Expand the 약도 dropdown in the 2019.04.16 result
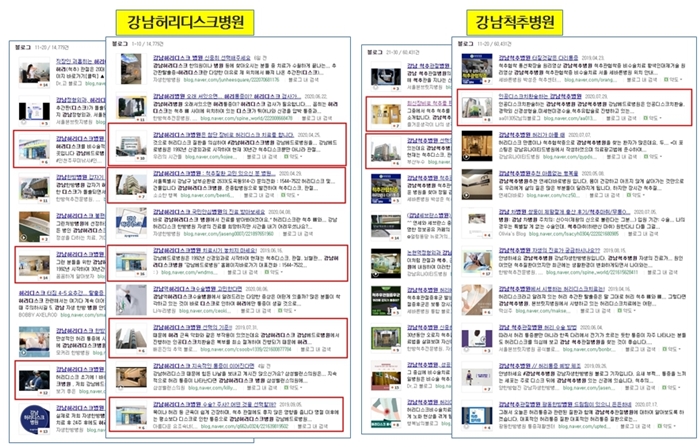This screenshot has width=700, height=447. coord(627,310)
